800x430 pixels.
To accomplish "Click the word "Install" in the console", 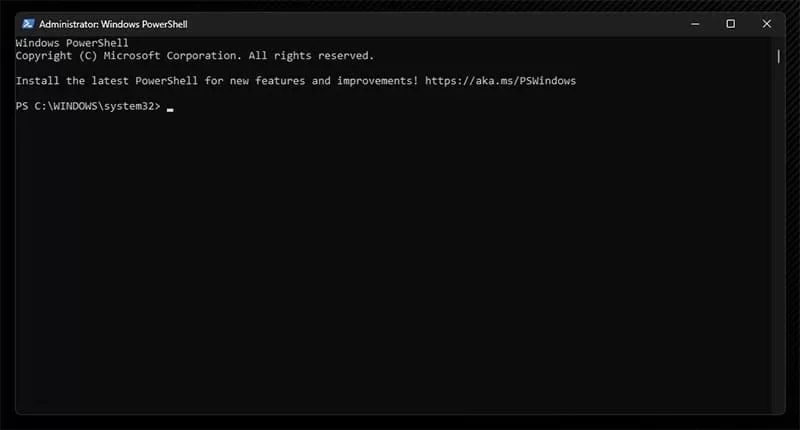I will click(38, 81).
